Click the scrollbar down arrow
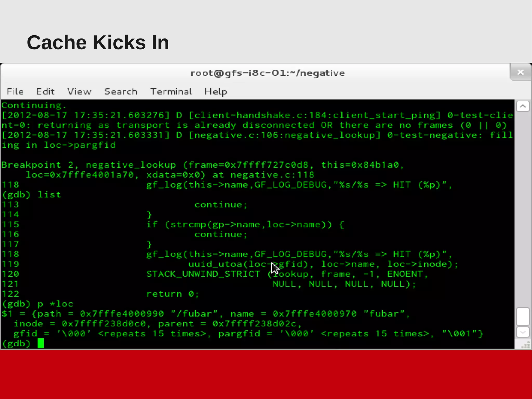Image resolution: width=532 pixels, height=399 pixels. click(523, 332)
